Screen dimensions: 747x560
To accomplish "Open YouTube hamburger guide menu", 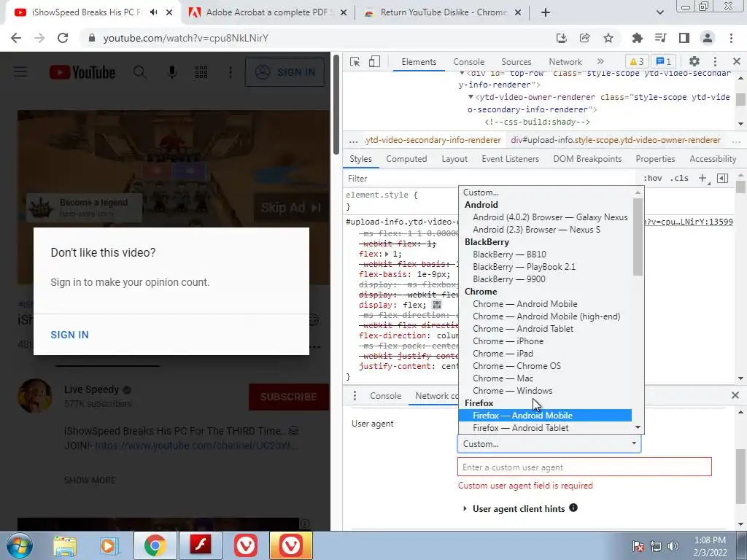I will coord(20,72).
